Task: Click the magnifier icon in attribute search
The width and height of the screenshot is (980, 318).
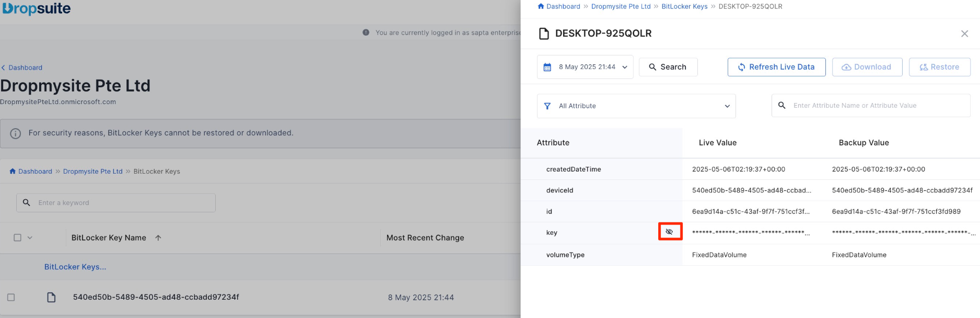Action: (782, 105)
